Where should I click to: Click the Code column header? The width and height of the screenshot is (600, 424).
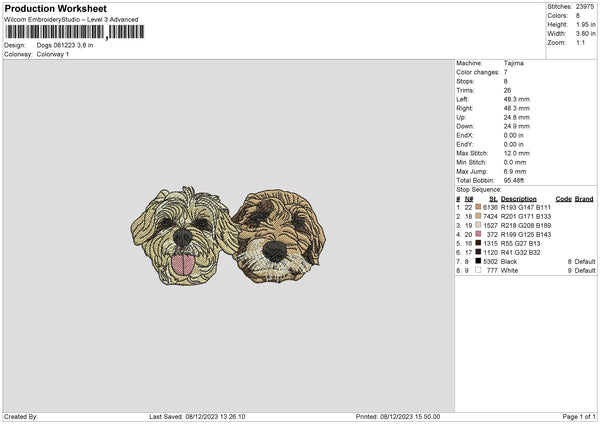(563, 198)
